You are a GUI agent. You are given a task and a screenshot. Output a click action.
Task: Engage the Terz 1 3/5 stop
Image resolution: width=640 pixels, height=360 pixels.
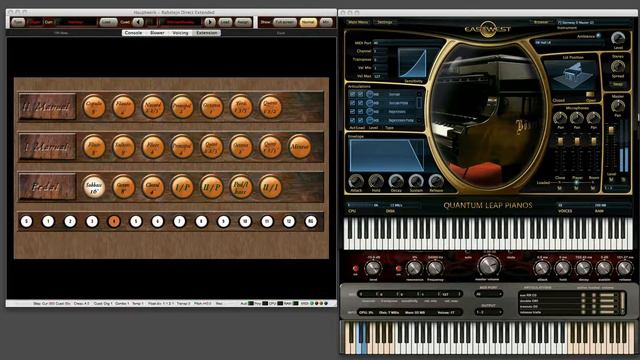pyautogui.click(x=241, y=107)
